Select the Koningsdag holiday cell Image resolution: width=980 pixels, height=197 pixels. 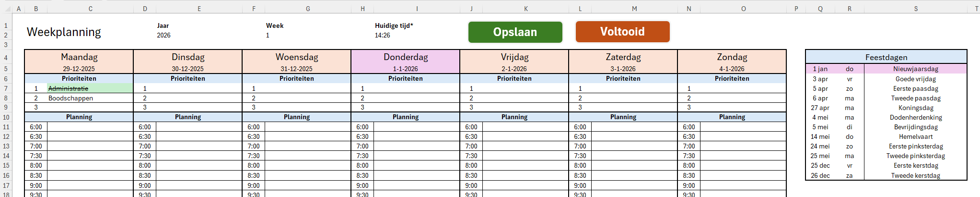[915, 108]
